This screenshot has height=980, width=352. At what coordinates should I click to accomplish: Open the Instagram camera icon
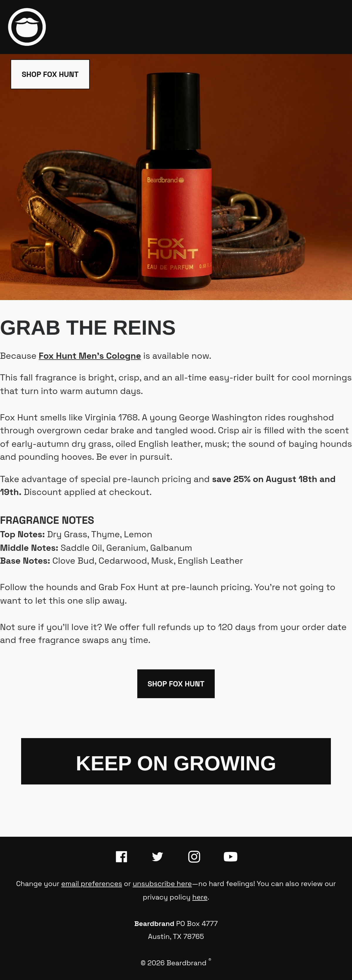coord(194,857)
